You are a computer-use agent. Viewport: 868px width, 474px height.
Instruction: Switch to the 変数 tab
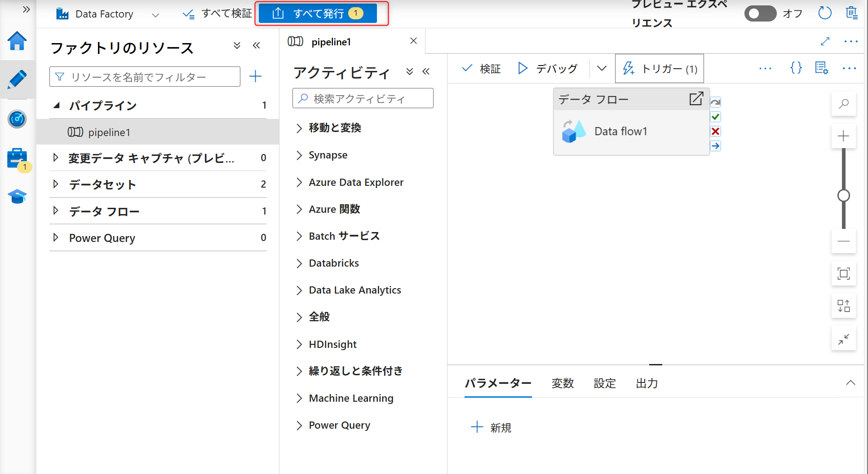click(x=562, y=383)
